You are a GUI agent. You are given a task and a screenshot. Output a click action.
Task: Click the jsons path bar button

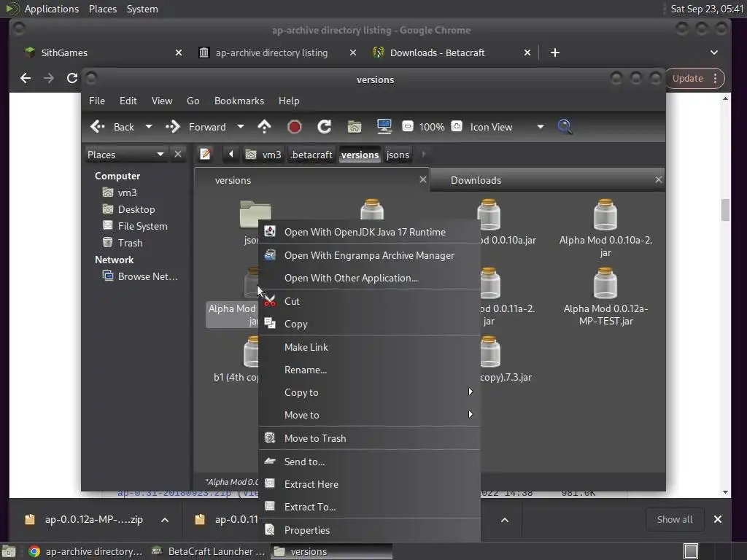point(398,155)
